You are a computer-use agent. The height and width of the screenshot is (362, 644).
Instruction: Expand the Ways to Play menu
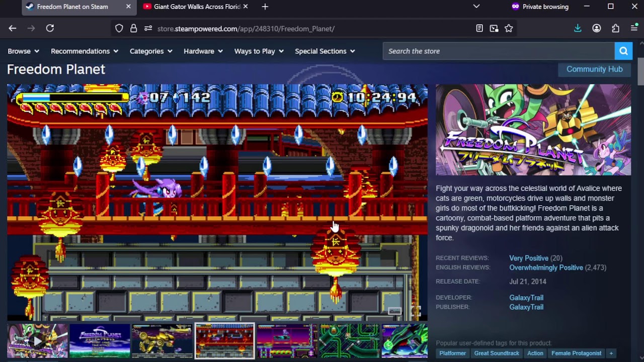coord(259,51)
